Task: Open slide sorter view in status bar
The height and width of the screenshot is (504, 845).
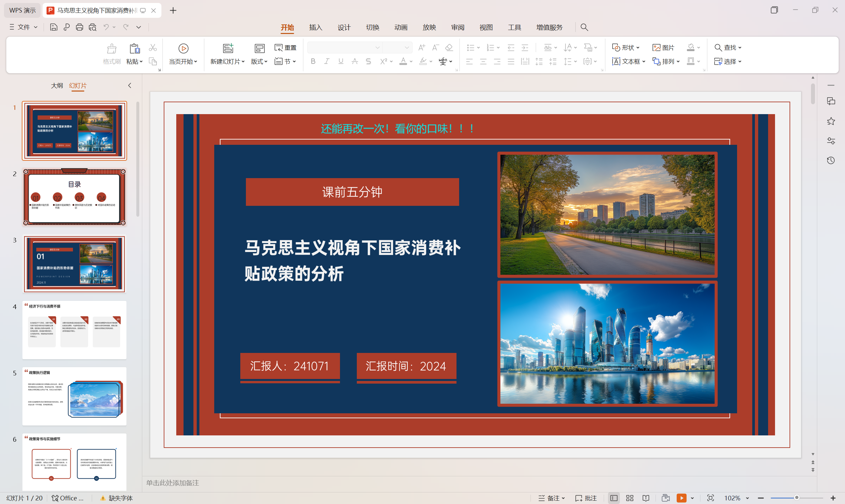Action: click(629, 498)
